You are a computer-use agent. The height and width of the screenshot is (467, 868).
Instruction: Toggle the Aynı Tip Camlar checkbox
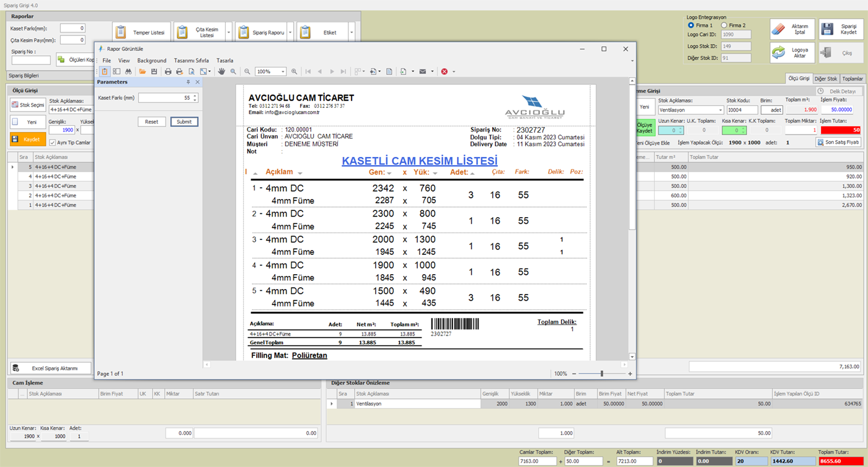tap(53, 143)
